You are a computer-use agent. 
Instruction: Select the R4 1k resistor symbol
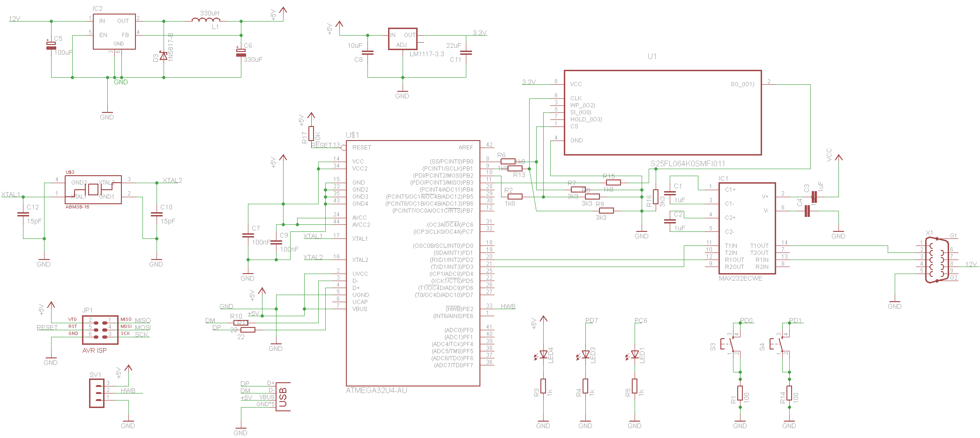tap(585, 386)
